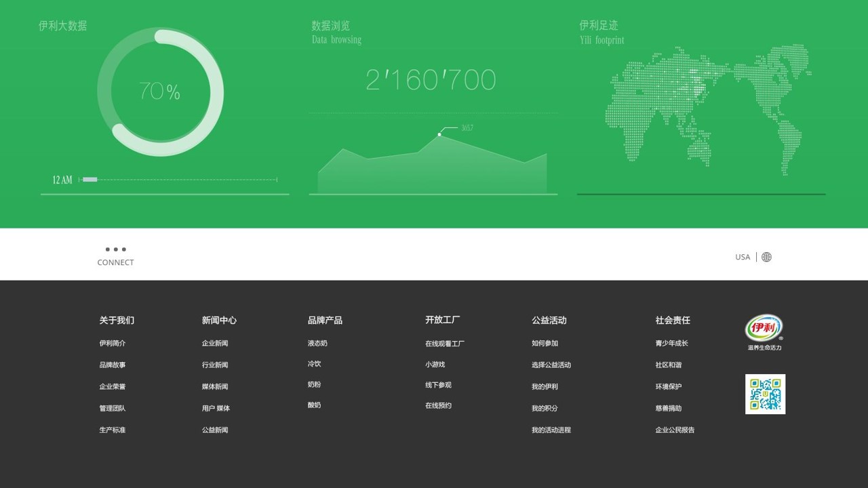Open 企业新闻 link

(x=215, y=343)
